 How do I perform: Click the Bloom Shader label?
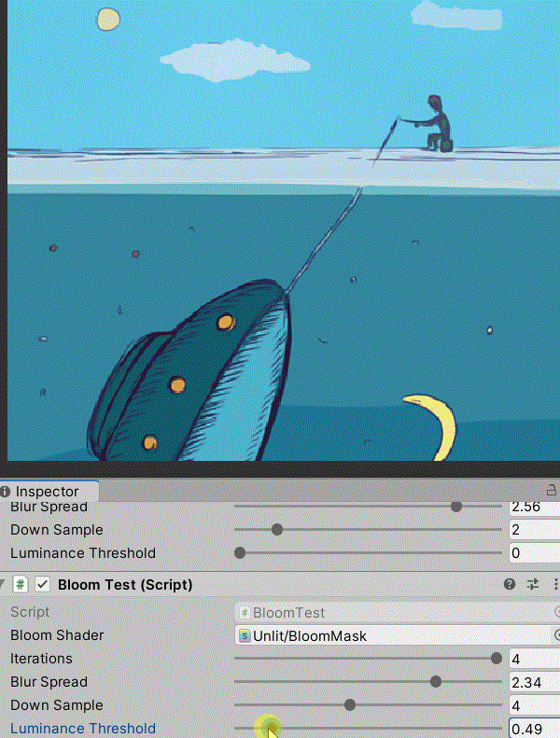tap(57, 635)
